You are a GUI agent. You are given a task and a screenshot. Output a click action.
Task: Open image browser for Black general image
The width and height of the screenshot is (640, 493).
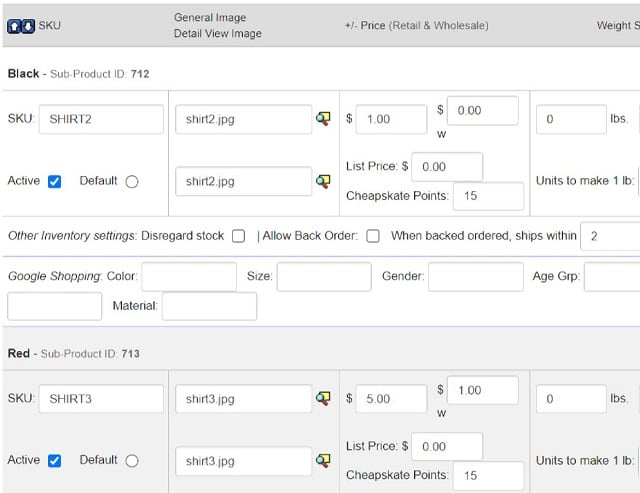pyautogui.click(x=323, y=119)
